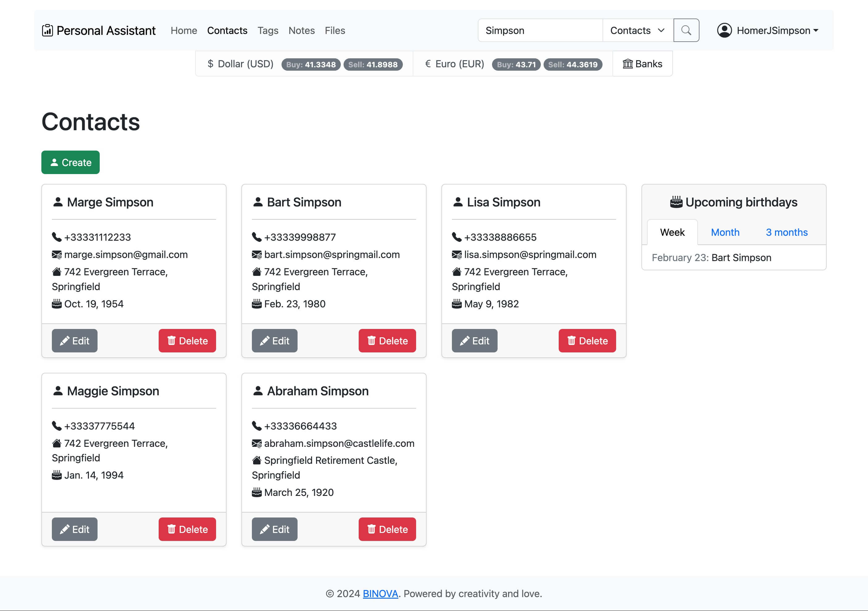Click the person icon beside Abraham Simpson
The height and width of the screenshot is (611, 868).
tap(258, 390)
